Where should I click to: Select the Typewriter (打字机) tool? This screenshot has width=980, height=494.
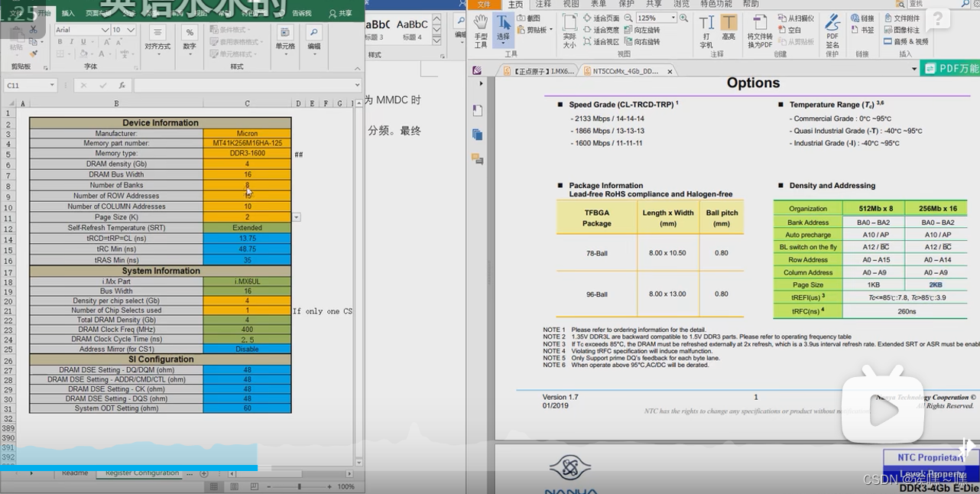pos(706,31)
